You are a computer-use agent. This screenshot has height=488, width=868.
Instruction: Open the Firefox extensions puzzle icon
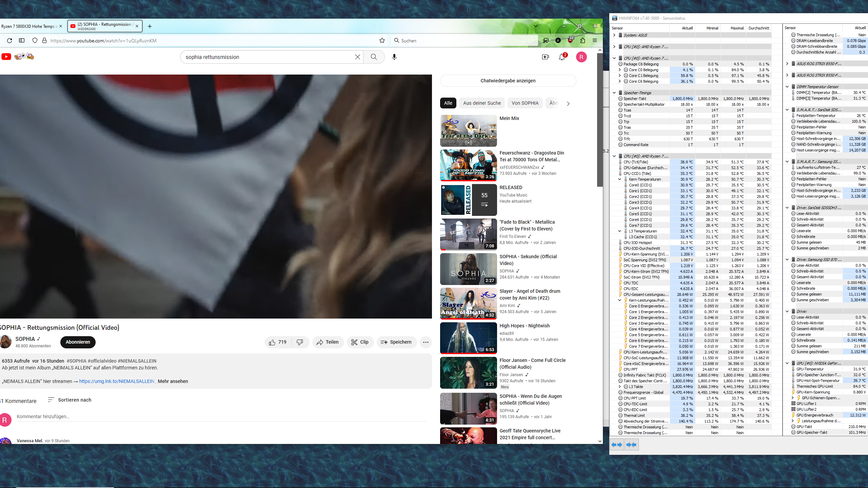coord(583,41)
